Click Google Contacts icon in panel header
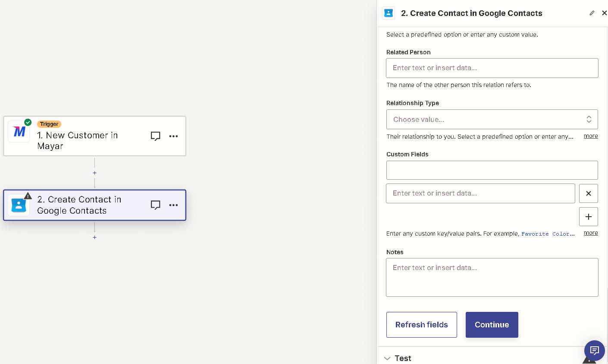The width and height of the screenshot is (608, 364). coord(389,13)
